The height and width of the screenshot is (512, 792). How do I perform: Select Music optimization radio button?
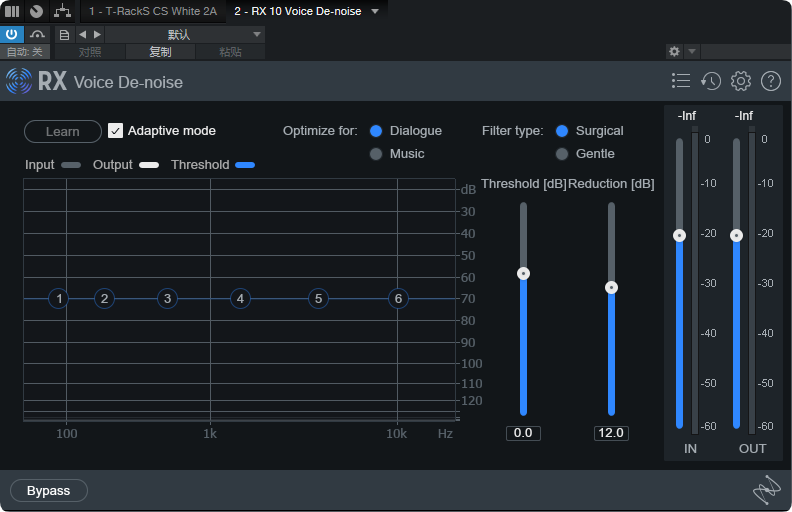(376, 153)
